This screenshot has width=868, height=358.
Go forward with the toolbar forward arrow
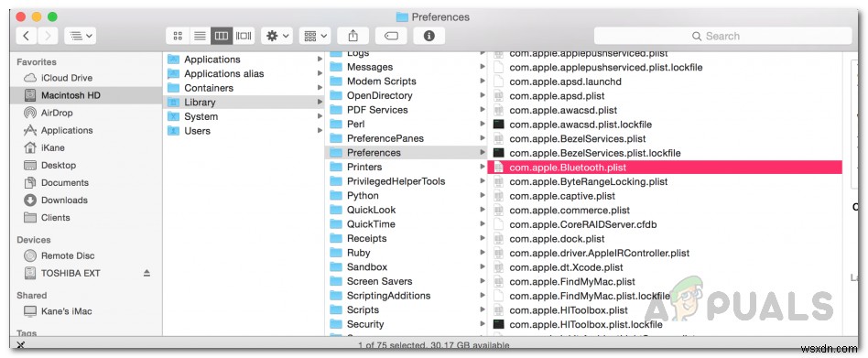point(48,36)
